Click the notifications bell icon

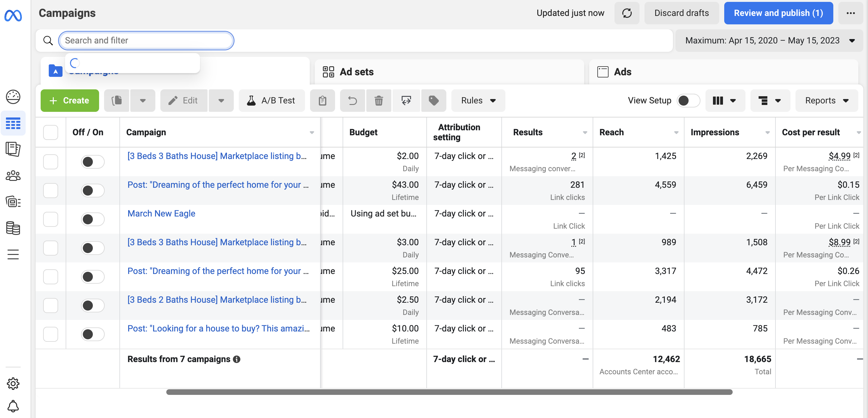(x=13, y=406)
